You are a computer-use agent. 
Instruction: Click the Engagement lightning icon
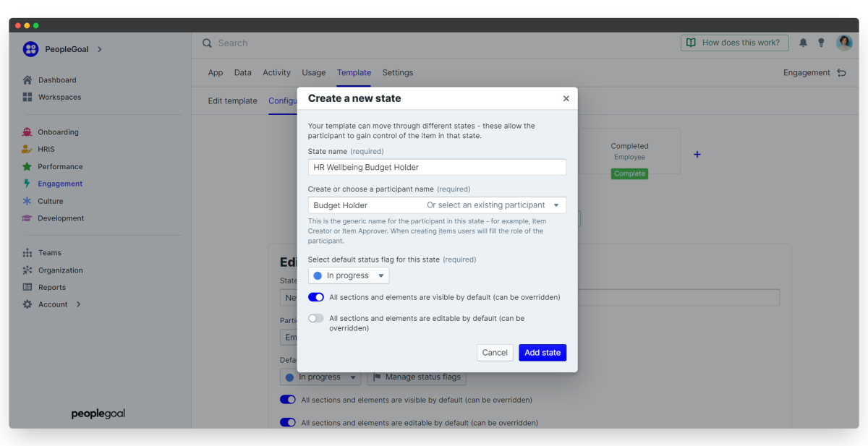pos(27,184)
